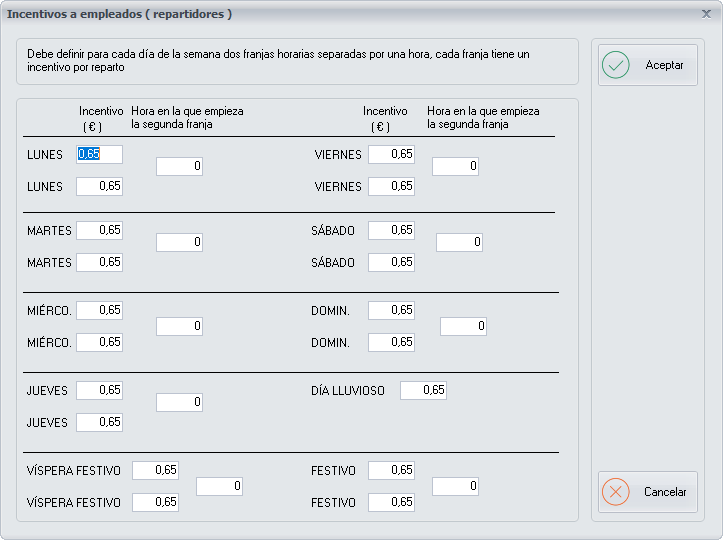Screen dimensions: 723x540
Task: Select the DOMIN. second-slot start hour field
Action: point(463,326)
